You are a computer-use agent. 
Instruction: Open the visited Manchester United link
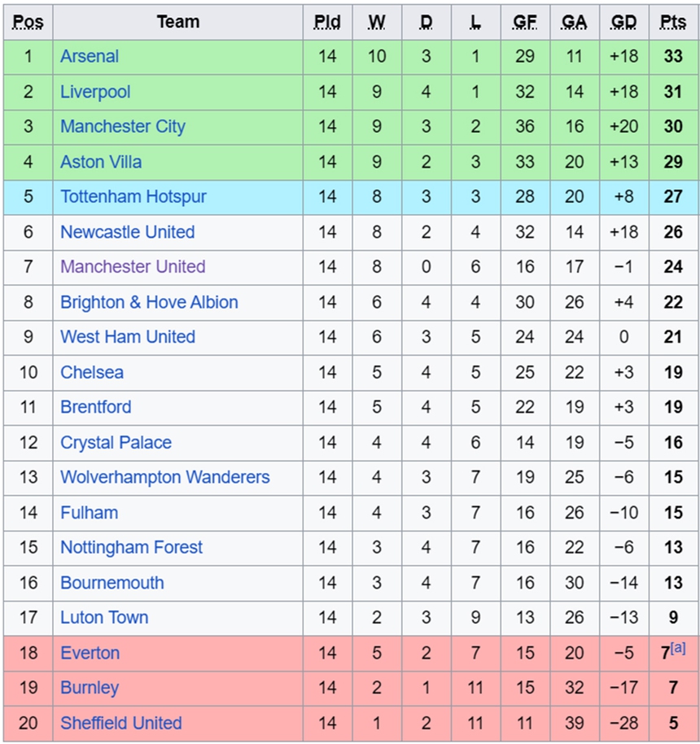coord(133,267)
